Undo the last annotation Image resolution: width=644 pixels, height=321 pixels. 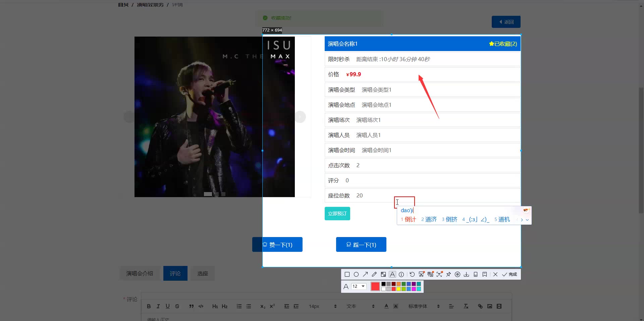tap(412, 274)
